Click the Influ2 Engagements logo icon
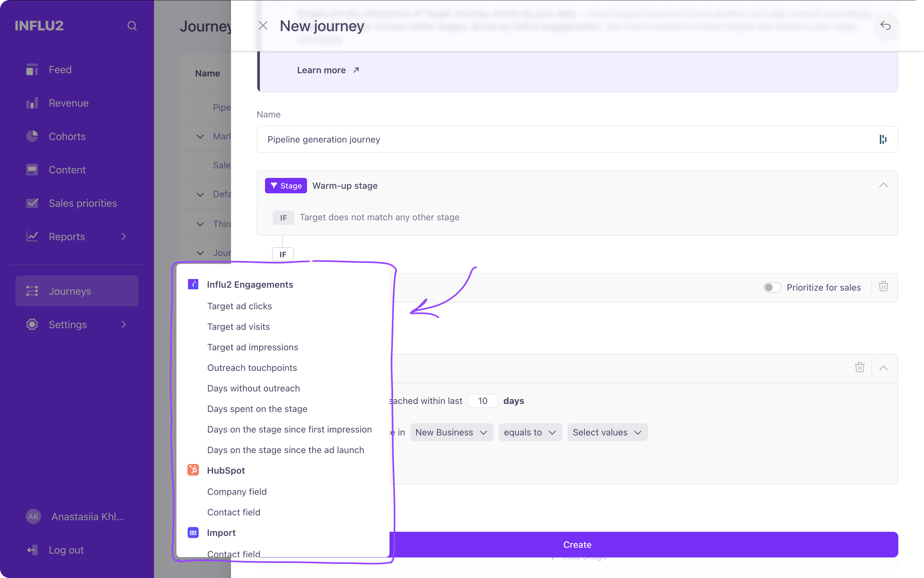This screenshot has width=924, height=578. point(193,285)
